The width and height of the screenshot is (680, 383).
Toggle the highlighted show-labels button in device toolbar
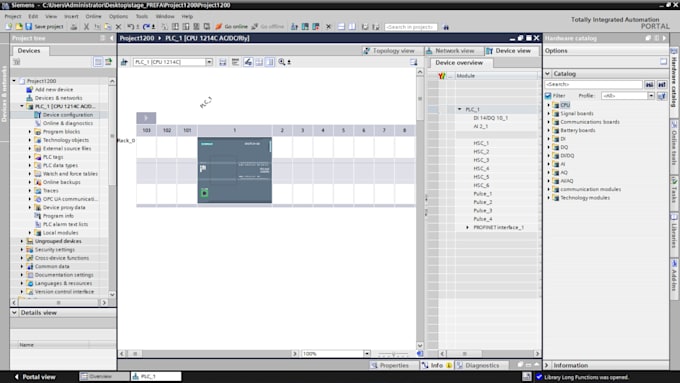pos(248,62)
